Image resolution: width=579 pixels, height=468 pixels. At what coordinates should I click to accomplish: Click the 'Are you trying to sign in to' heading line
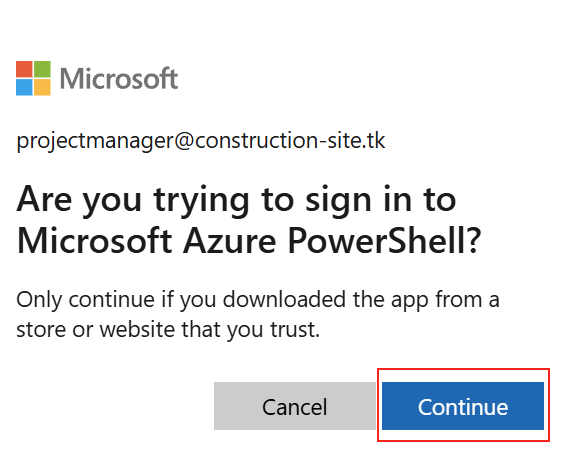(x=236, y=201)
